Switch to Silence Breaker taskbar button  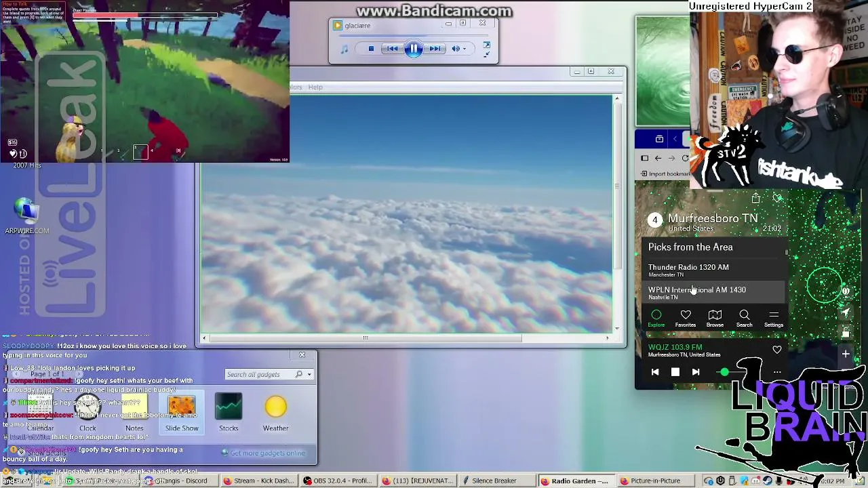(x=498, y=481)
